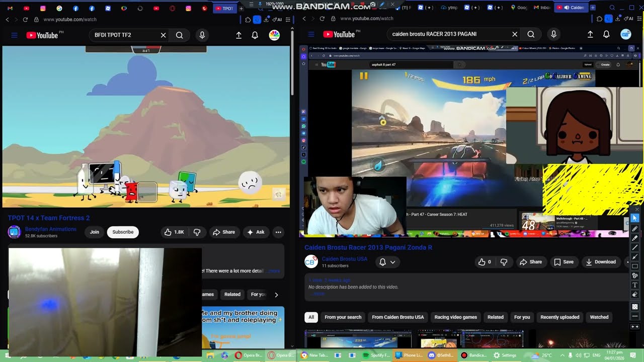Viewport: 644px width, 362px height.
Task: Select 'Racing video games' chip
Action: pos(456,317)
